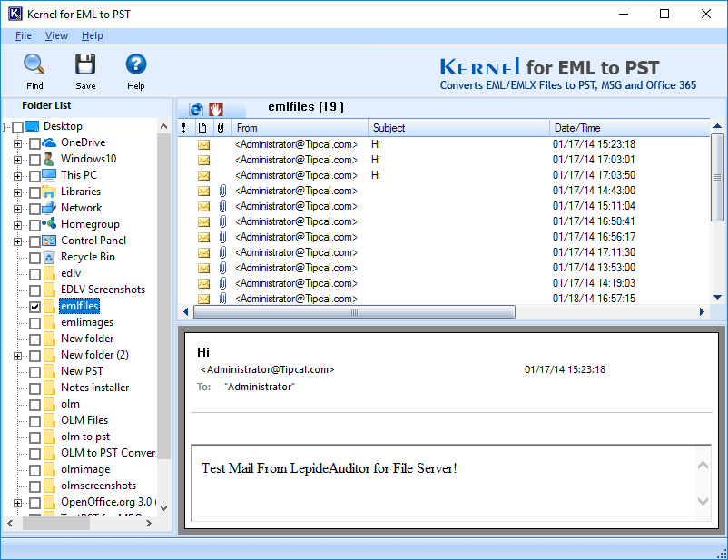728x560 pixels.
Task: Expand the OneDrive tree node
Action: point(17,144)
